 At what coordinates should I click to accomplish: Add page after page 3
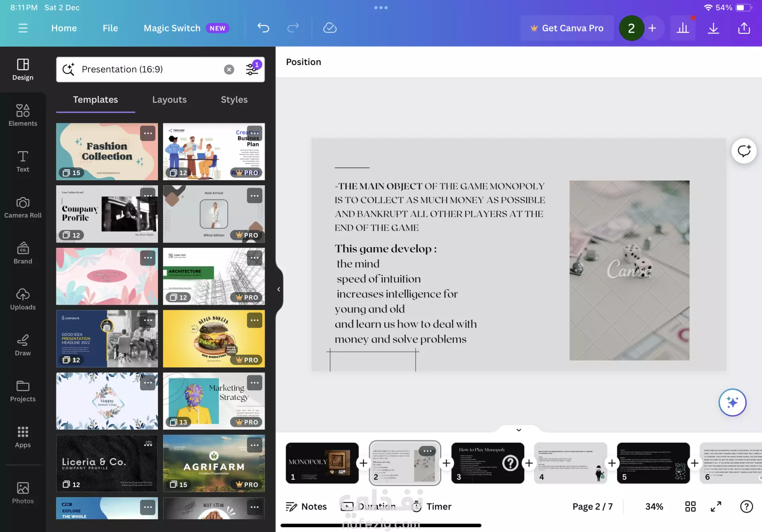529,463
